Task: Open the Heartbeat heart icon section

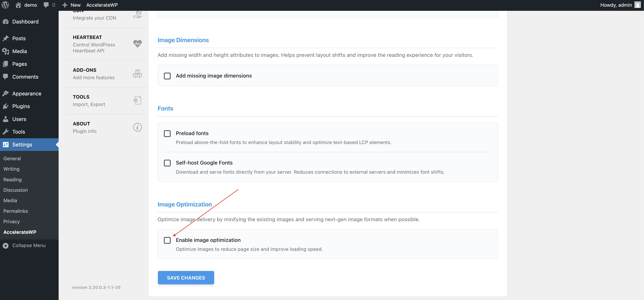Action: tap(137, 44)
